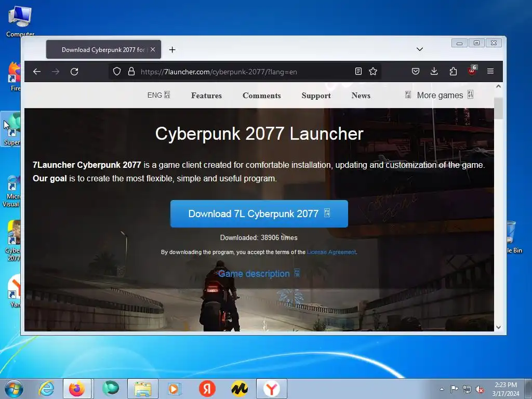Click Download 7L Cyberpunk 2077 button

[x=259, y=214]
